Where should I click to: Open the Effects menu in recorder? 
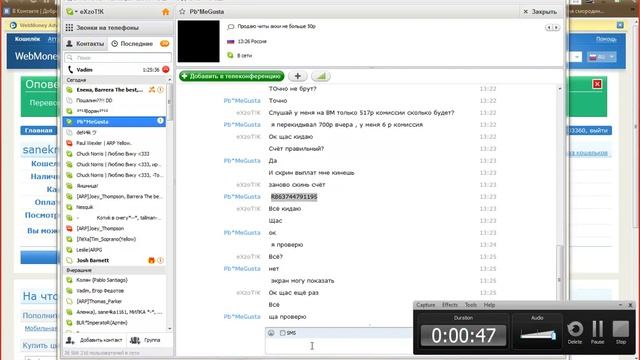pos(450,305)
